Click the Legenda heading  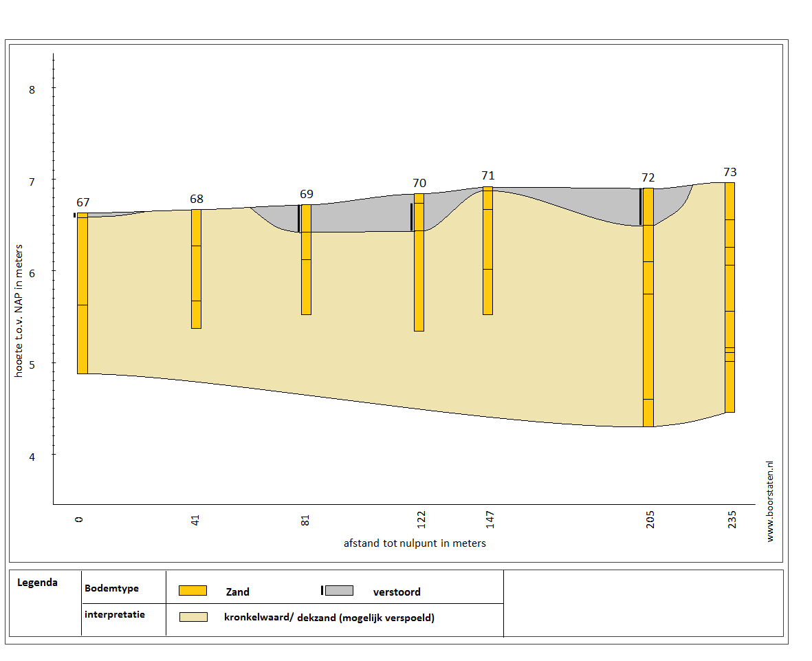37,583
